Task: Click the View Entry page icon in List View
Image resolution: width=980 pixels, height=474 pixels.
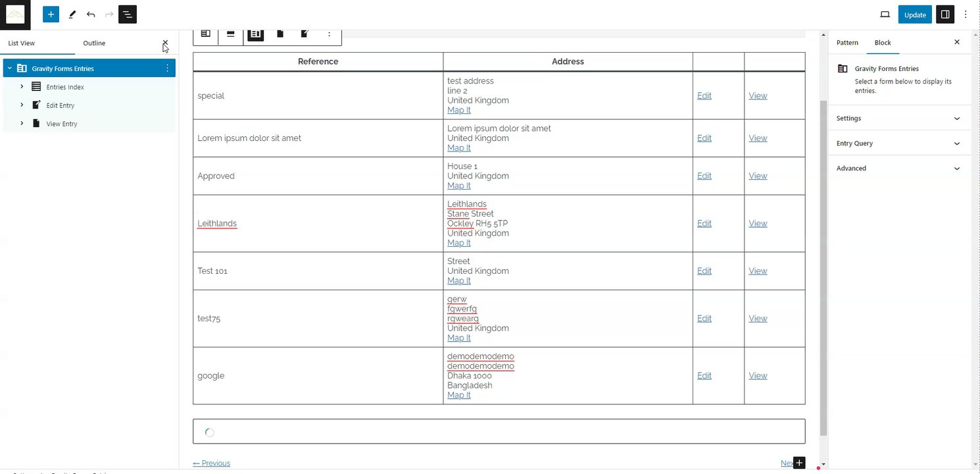Action: click(x=36, y=124)
